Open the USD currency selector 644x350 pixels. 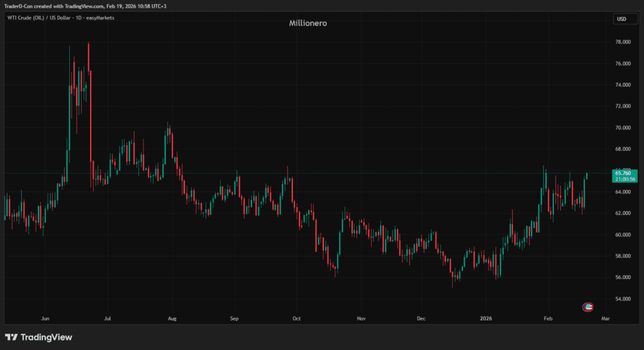621,19
